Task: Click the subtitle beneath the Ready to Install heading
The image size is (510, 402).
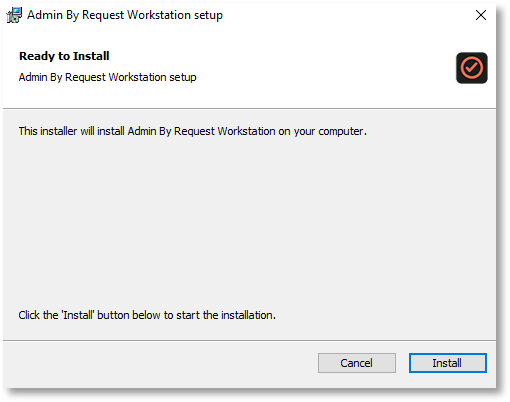Action: click(107, 77)
